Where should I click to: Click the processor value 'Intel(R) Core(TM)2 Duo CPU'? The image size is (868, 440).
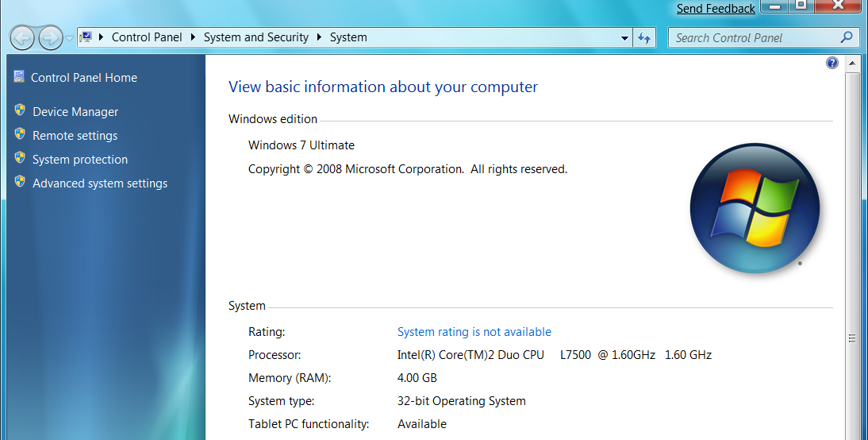470,354
